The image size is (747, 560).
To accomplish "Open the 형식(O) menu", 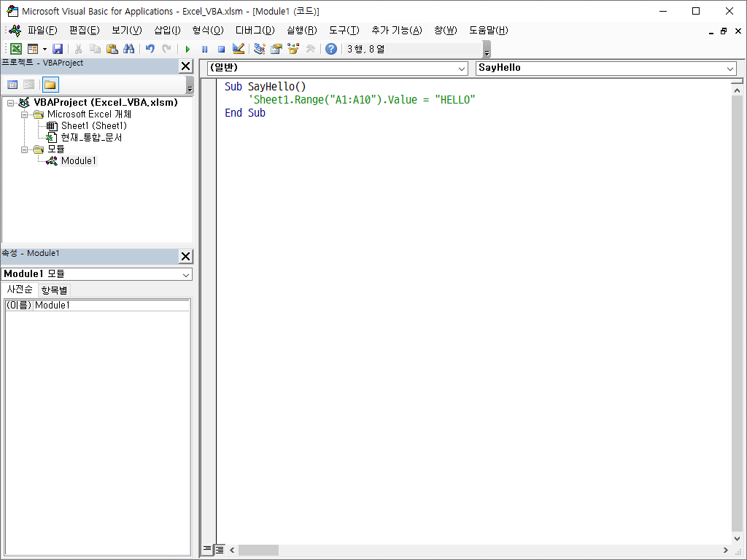I will 208,31.
